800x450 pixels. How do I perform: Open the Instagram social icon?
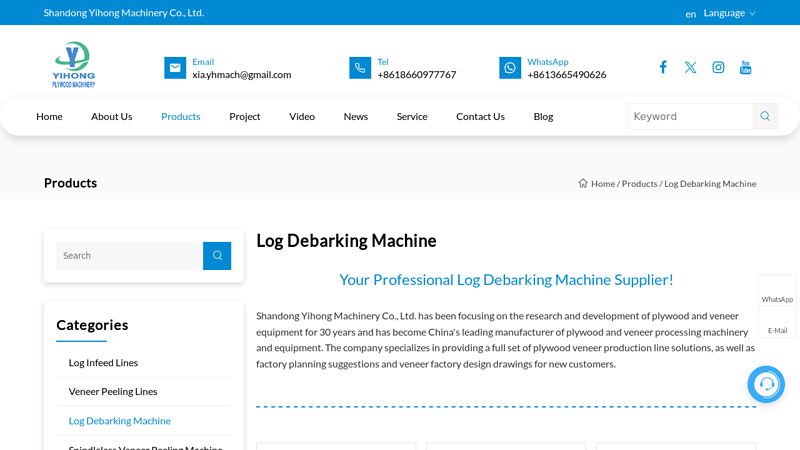click(x=718, y=67)
